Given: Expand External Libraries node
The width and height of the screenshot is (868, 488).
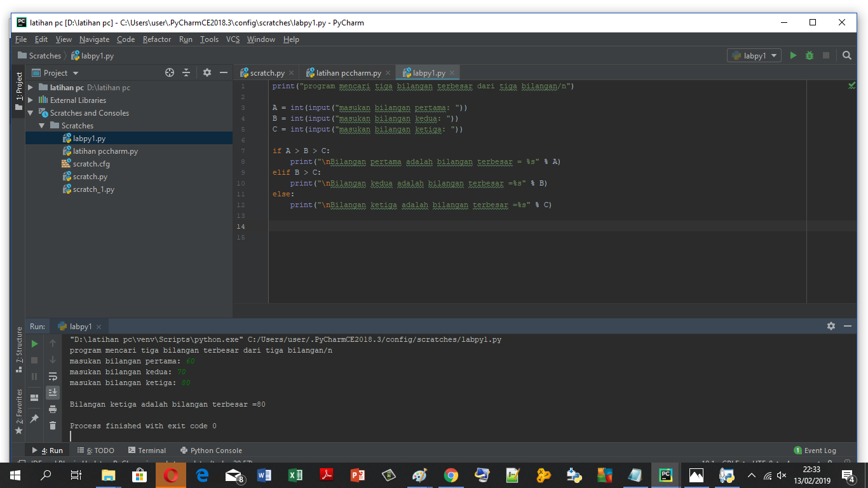Looking at the screenshot, I should (30, 100).
